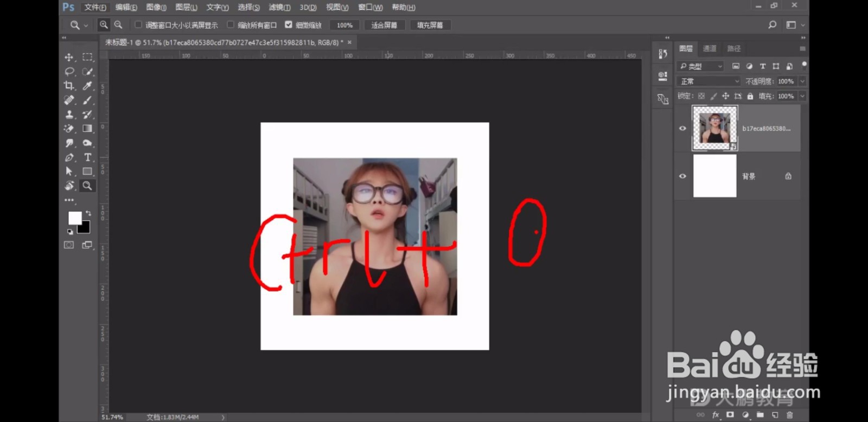The height and width of the screenshot is (422, 868).
Task: Add a layer mask
Action: tap(730, 414)
